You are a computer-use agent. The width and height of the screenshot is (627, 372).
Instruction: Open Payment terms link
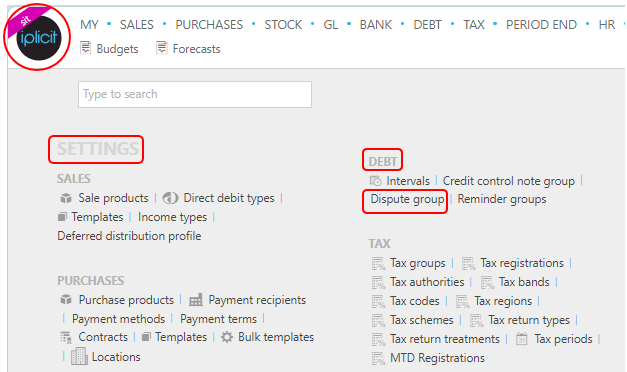(x=218, y=319)
